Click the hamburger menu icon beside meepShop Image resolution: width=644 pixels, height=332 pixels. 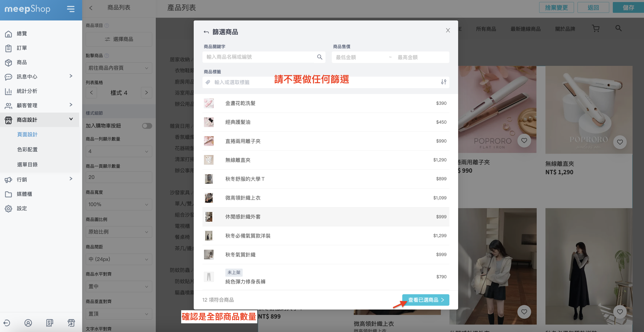pyautogui.click(x=71, y=9)
